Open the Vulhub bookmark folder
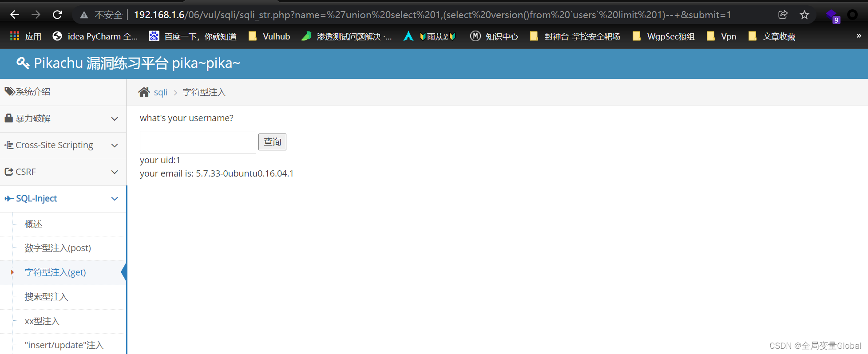Viewport: 868px width, 354px height. (x=269, y=36)
